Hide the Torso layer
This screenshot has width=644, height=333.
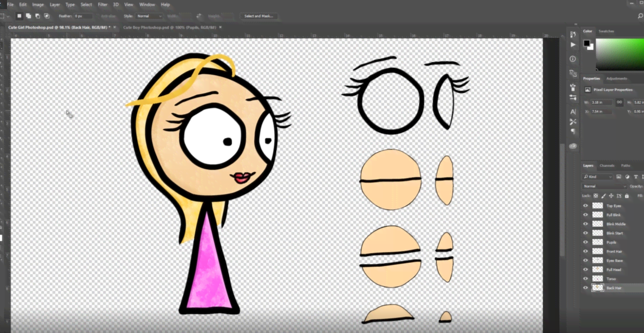585,279
